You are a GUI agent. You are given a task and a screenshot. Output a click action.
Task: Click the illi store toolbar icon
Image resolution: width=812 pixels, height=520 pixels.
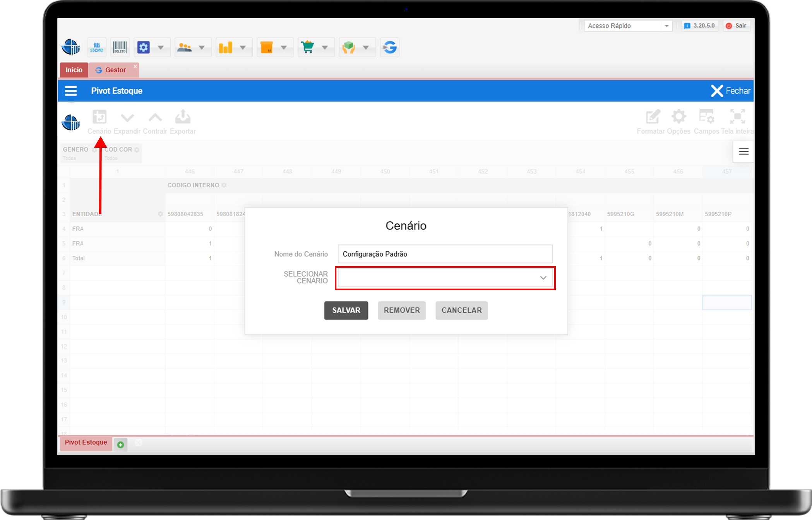[96, 48]
